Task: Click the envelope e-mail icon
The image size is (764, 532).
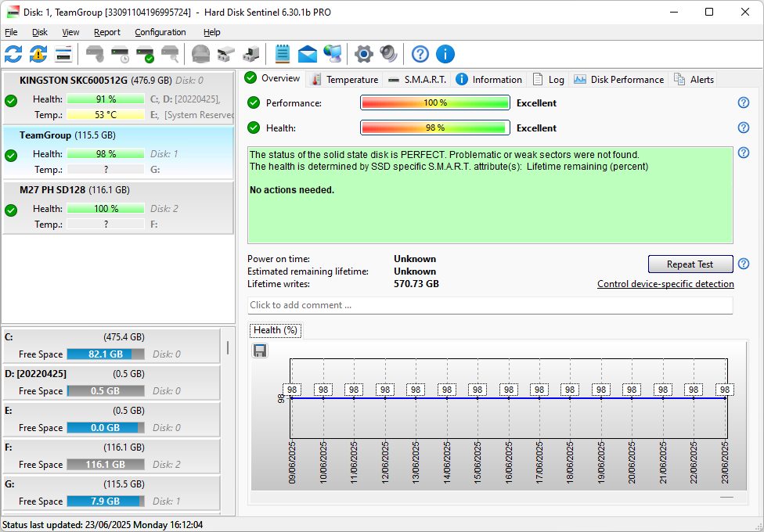Action: (308, 54)
